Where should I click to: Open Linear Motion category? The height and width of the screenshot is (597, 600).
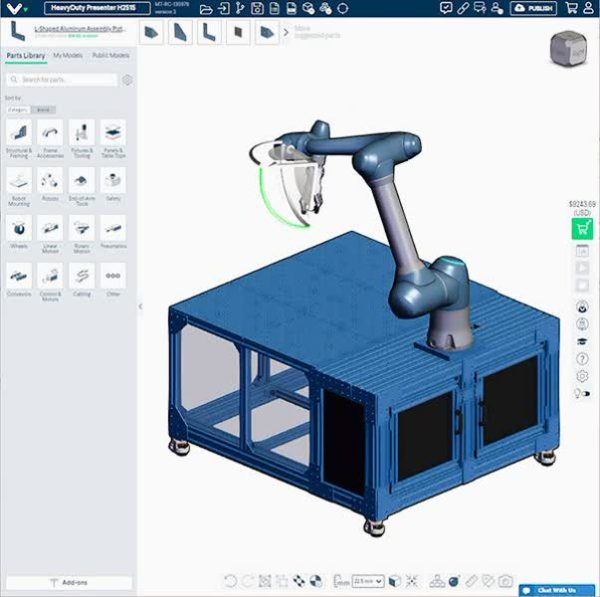pyautogui.click(x=50, y=235)
